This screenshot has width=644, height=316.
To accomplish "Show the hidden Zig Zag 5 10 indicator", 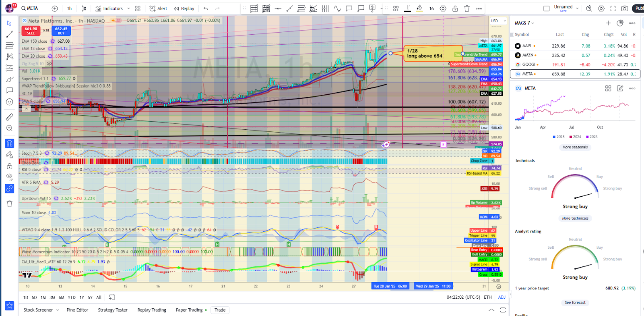I will tap(49, 64).
